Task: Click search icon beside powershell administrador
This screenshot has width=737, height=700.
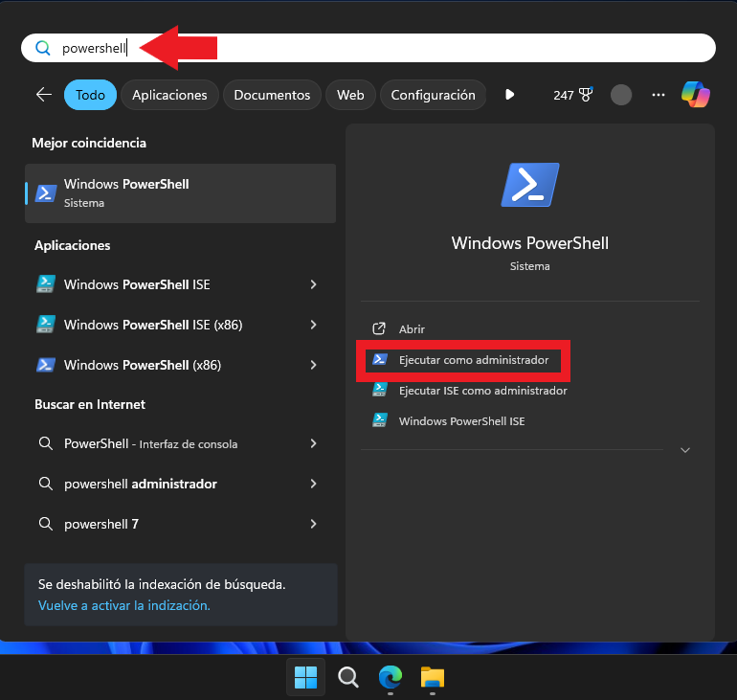Action: [x=46, y=484]
